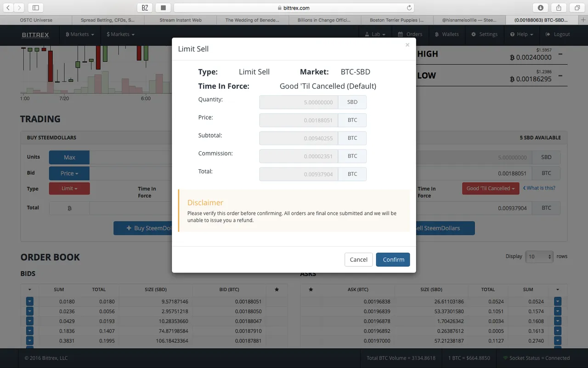
Task: Confirm the limit sell order
Action: tap(393, 259)
